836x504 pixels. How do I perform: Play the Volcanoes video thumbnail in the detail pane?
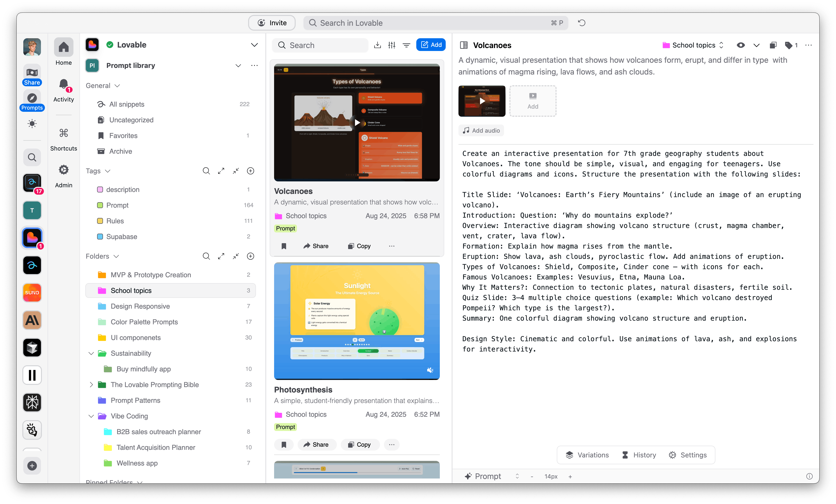[x=482, y=101]
